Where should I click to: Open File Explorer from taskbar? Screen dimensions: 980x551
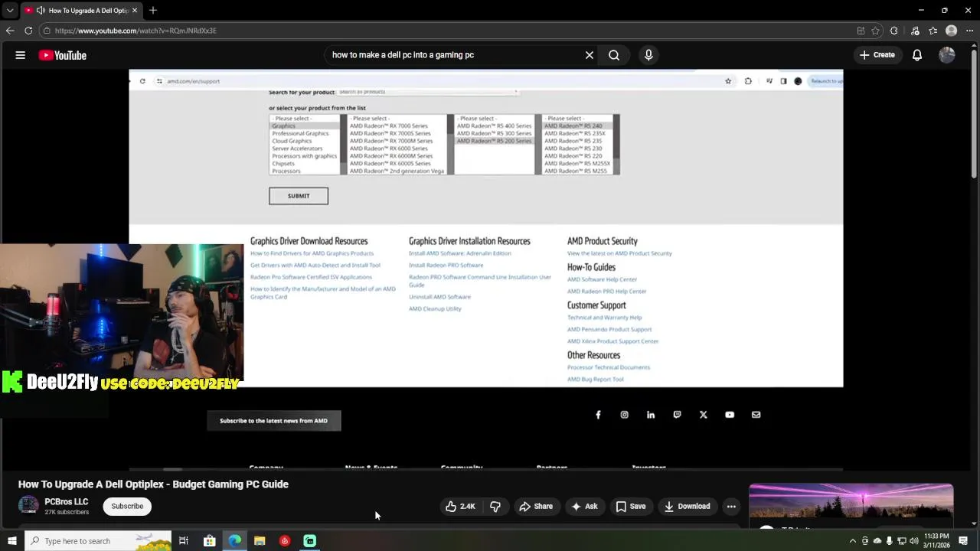coord(260,541)
